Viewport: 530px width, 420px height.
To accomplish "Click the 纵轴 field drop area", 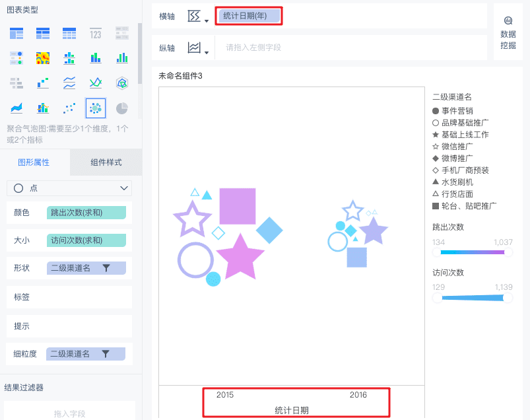I will click(351, 48).
